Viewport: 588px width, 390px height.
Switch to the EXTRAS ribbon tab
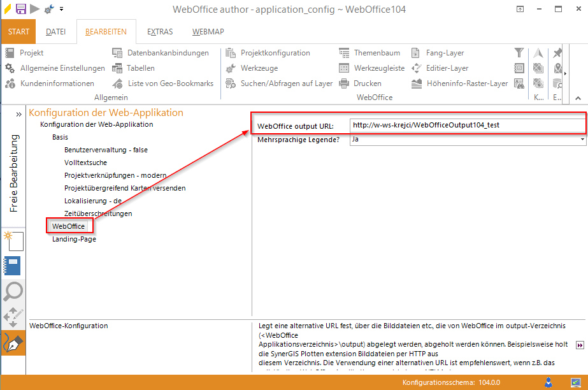click(x=159, y=31)
